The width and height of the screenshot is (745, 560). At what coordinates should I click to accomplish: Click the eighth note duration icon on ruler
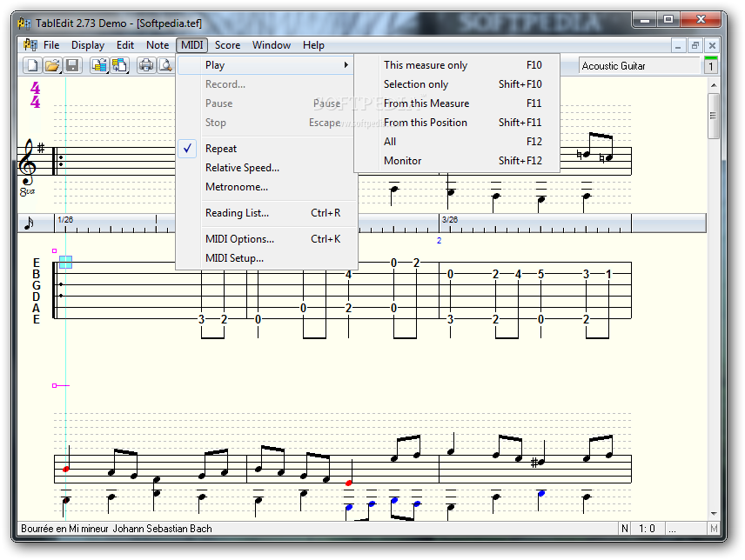[29, 223]
